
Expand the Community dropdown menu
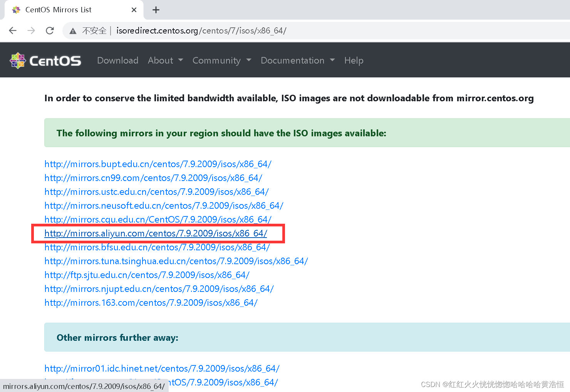222,60
